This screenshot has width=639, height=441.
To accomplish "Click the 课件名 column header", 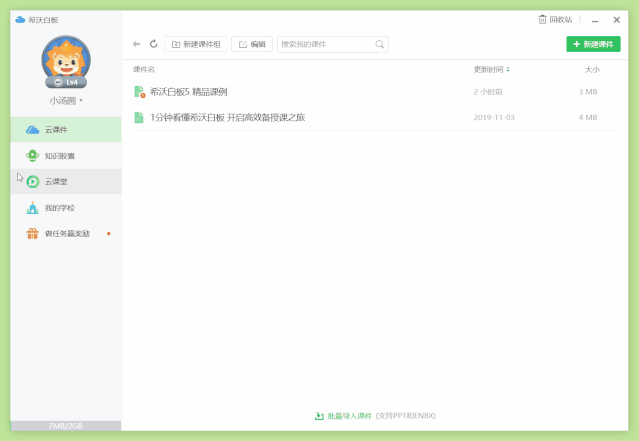I will pyautogui.click(x=144, y=70).
